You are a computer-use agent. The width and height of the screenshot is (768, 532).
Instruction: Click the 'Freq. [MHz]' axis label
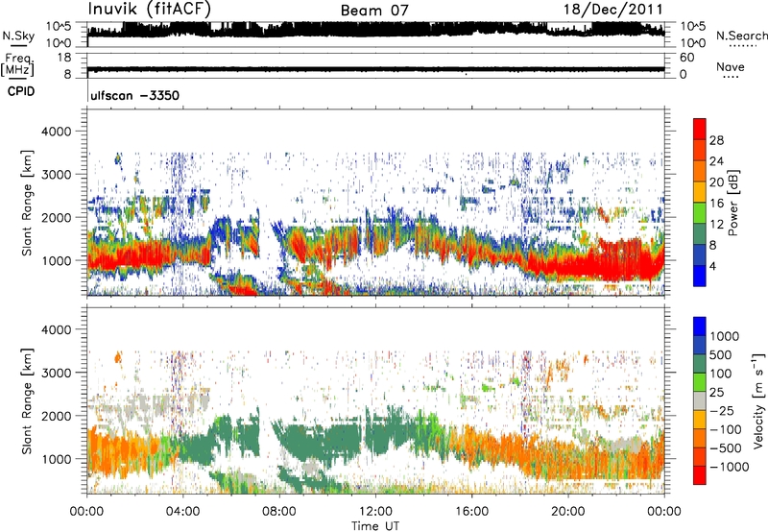click(17, 64)
